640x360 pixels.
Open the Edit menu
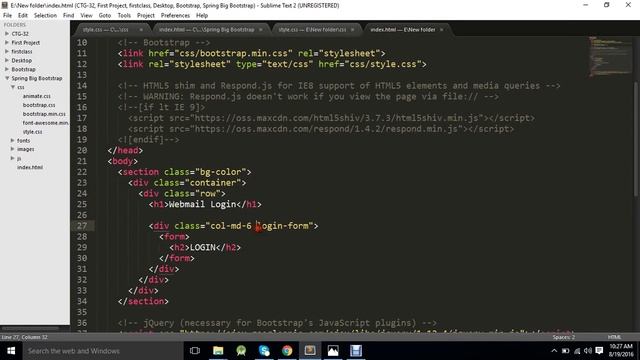point(23,16)
